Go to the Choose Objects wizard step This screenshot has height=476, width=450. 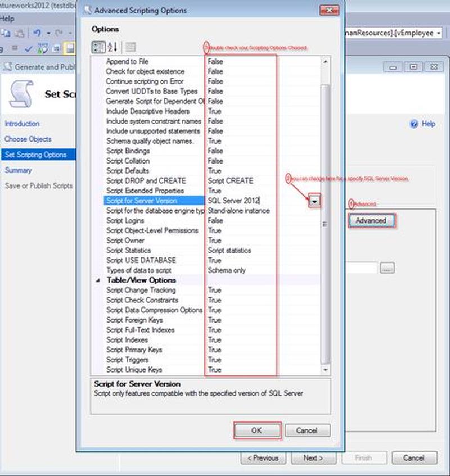(x=28, y=139)
